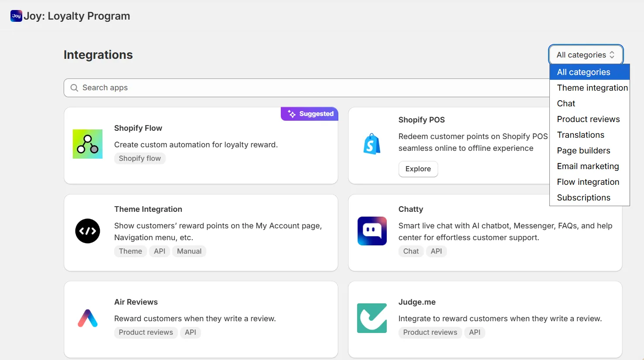Click the Chat tag under Chatty
Viewport: 644px width, 360px height.
click(411, 251)
